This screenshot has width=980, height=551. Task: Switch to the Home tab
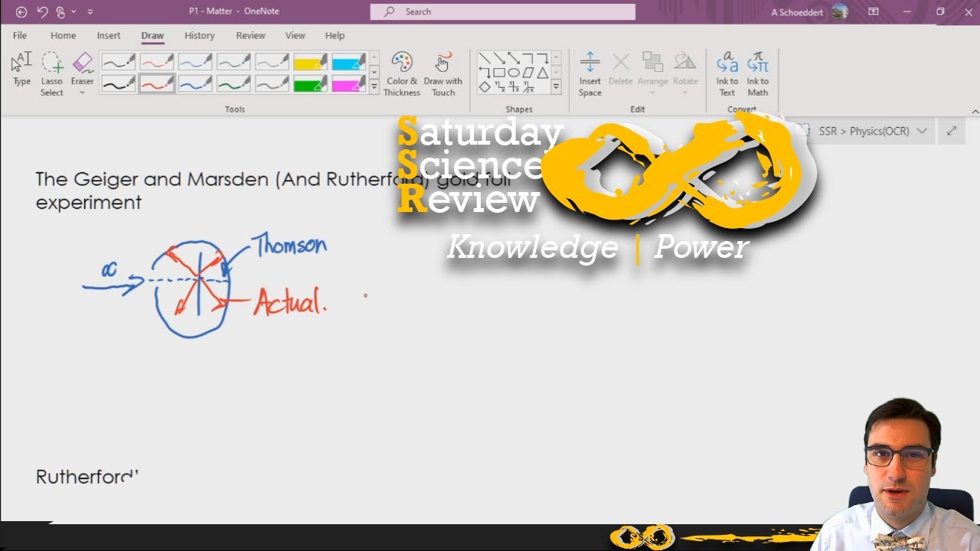[63, 35]
